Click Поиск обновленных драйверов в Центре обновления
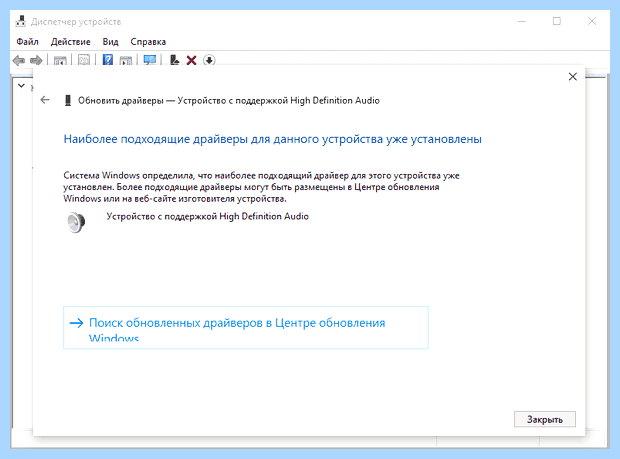Viewport: 620px width, 459px height. pos(246,327)
